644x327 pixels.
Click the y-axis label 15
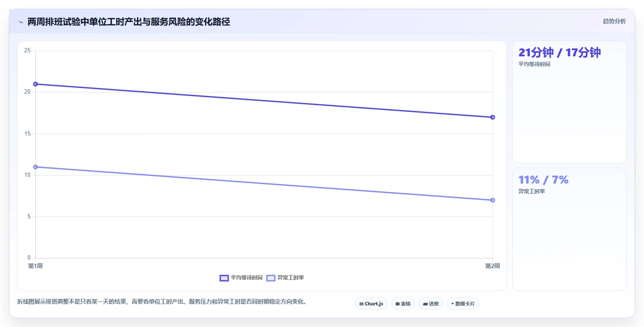click(27, 134)
